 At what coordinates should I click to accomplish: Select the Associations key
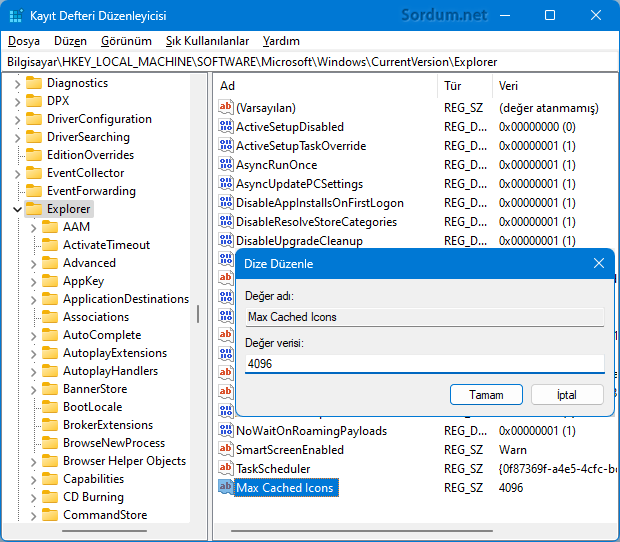[x=96, y=317]
